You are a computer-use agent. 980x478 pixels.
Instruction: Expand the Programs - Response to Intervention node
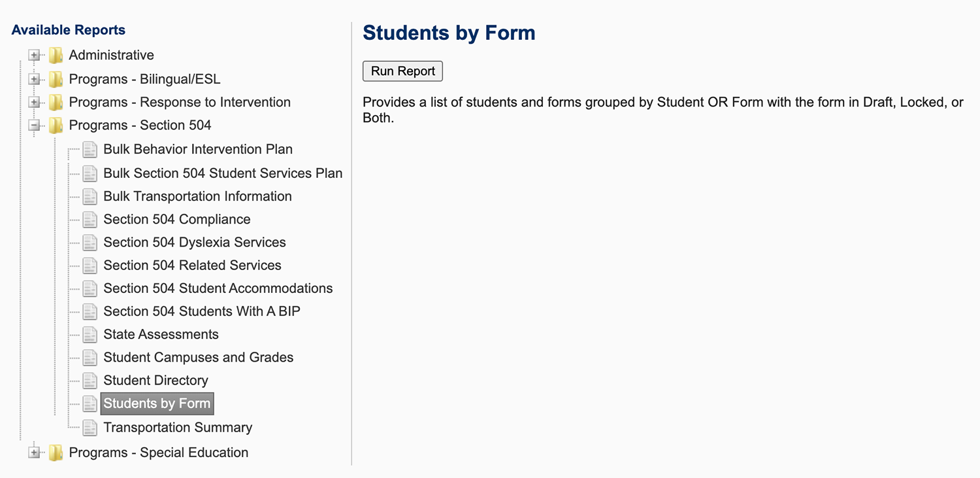click(34, 103)
